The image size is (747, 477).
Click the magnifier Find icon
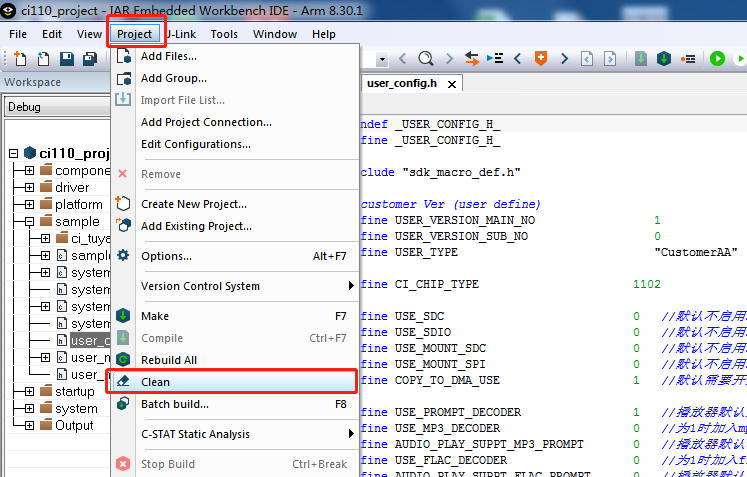425,59
